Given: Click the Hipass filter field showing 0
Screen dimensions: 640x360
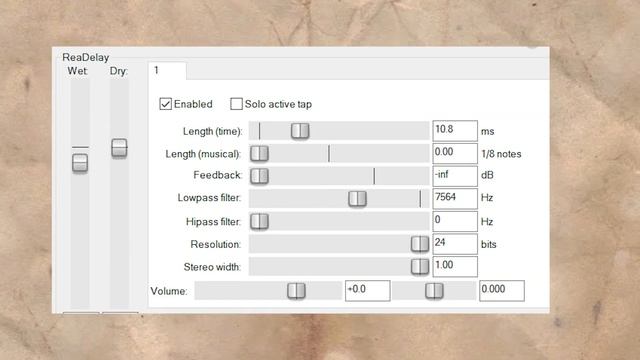Looking at the screenshot, I should pyautogui.click(x=455, y=221).
